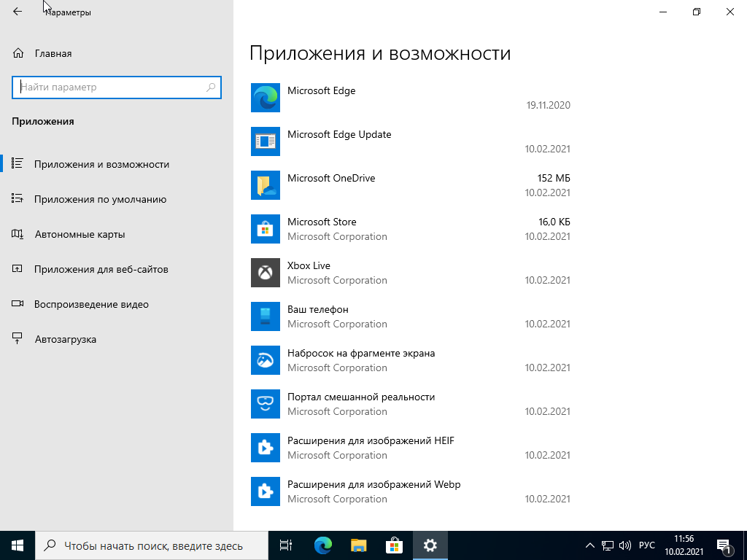Open Автономные карты section
The height and width of the screenshot is (560, 747).
point(117,234)
